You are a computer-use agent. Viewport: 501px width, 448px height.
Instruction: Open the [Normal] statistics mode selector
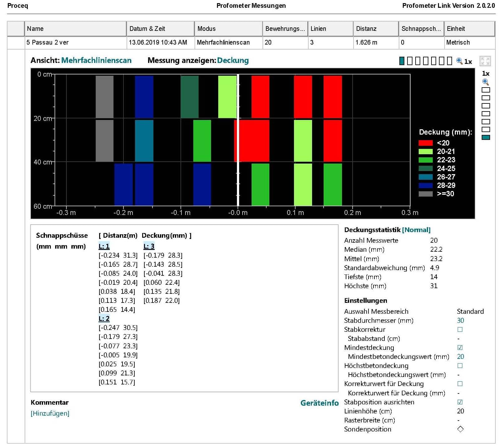tap(416, 230)
